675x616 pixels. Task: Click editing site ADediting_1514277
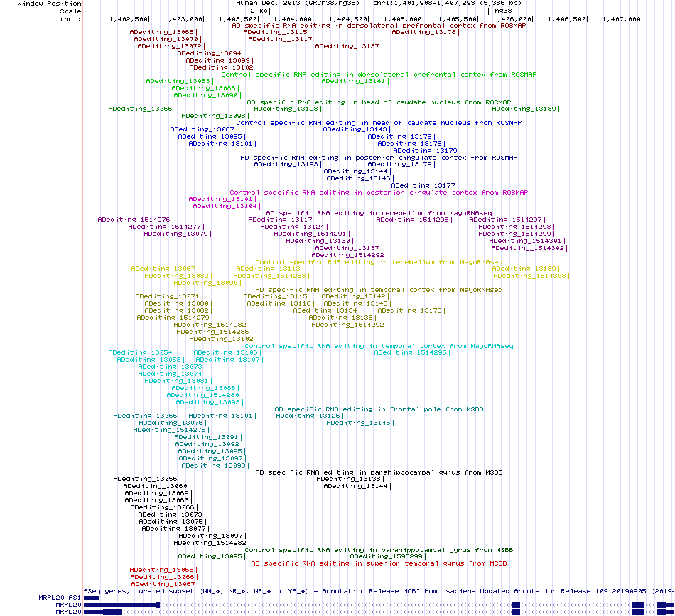pyautogui.click(x=166, y=227)
